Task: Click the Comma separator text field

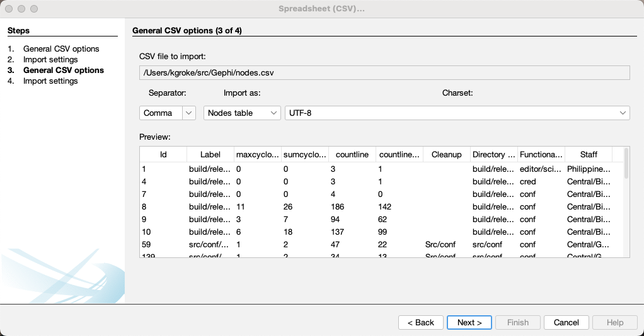Action: [x=161, y=113]
